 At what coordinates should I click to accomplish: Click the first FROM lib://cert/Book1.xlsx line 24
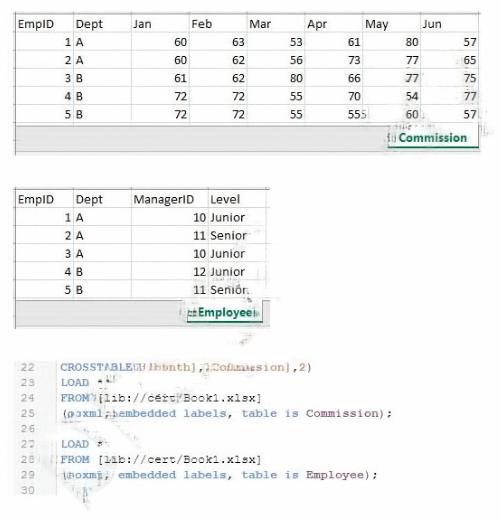161,398
